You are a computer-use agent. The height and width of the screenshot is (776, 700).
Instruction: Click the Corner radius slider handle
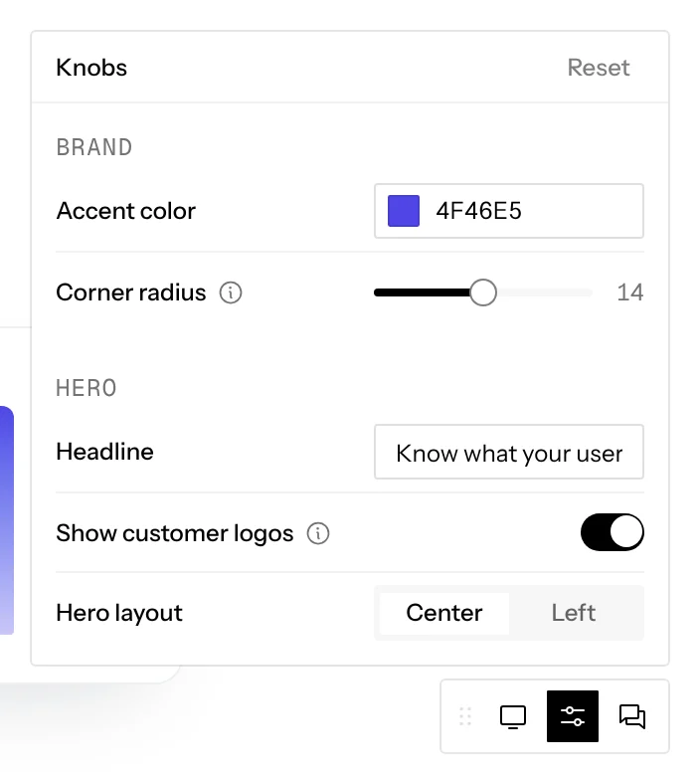tap(483, 292)
